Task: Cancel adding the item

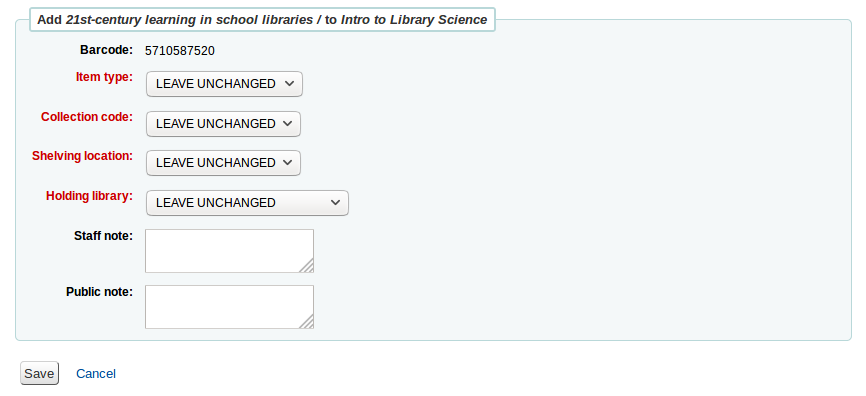Action: [x=96, y=374]
